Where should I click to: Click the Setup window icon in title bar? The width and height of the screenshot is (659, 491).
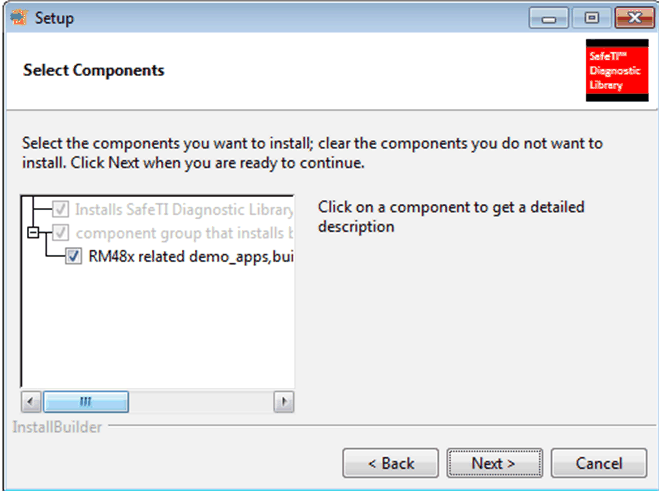(x=17, y=17)
